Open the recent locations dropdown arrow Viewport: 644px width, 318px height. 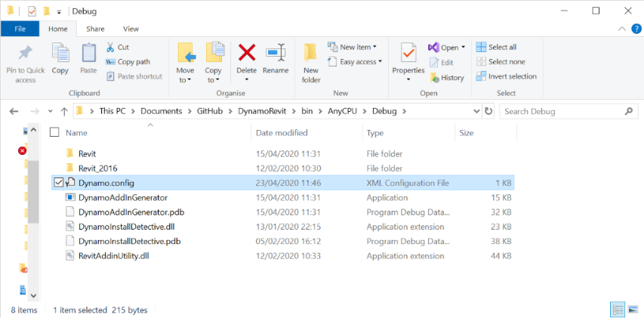(50, 111)
